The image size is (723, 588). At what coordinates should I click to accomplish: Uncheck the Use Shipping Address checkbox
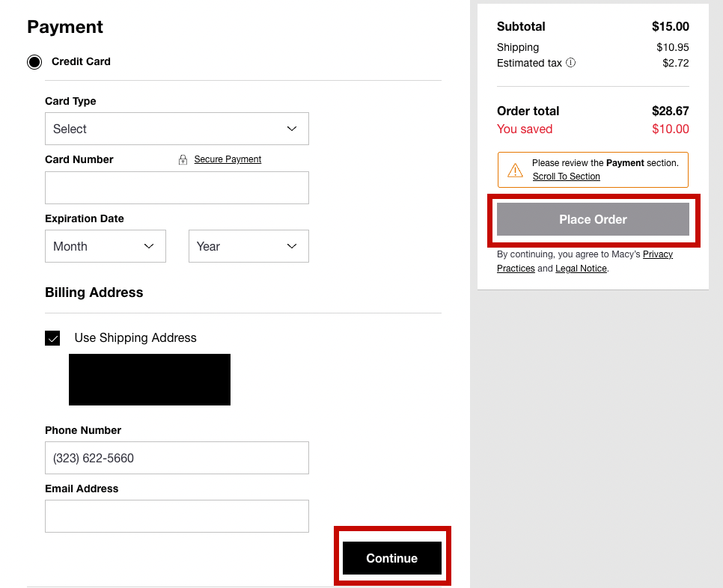point(52,338)
